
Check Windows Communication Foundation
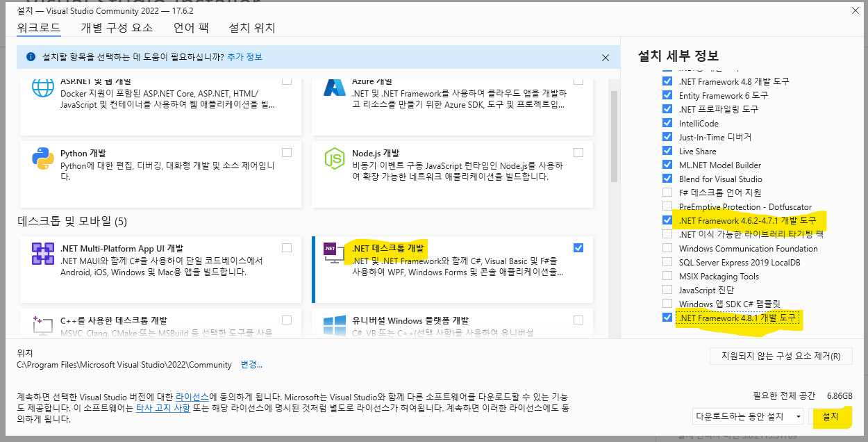pyautogui.click(x=667, y=248)
